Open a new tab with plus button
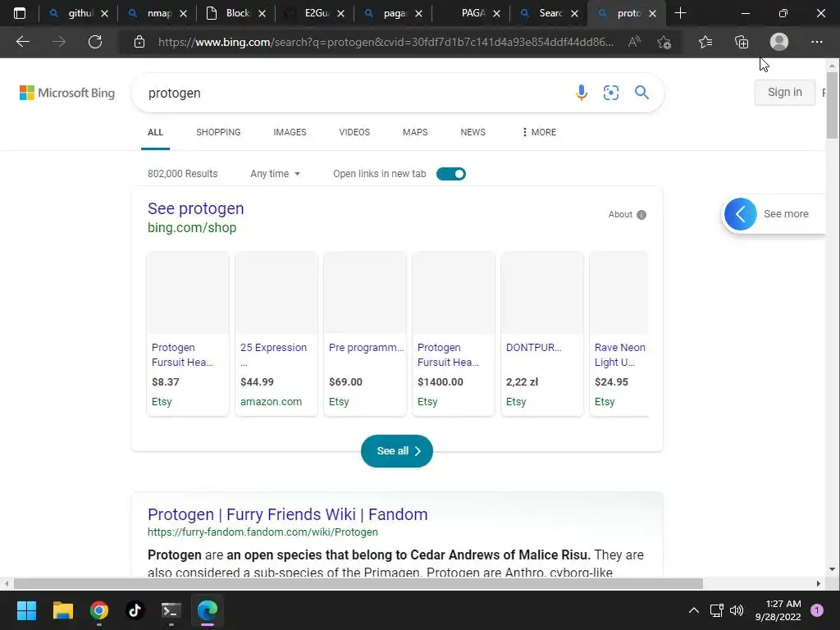 pos(680,13)
